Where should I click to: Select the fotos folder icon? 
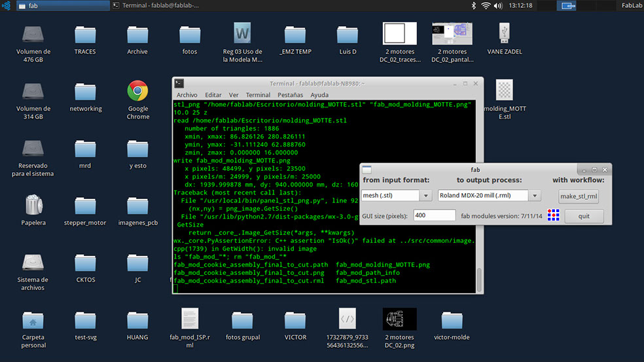[190, 35]
